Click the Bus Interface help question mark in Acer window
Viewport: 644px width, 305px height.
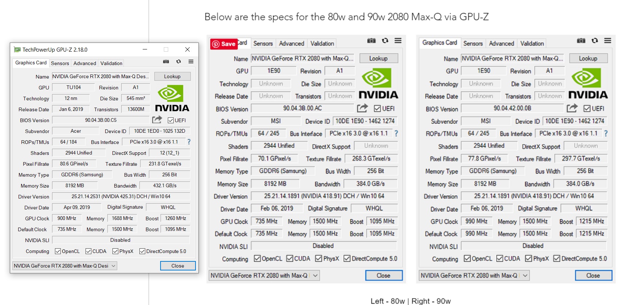(x=189, y=142)
